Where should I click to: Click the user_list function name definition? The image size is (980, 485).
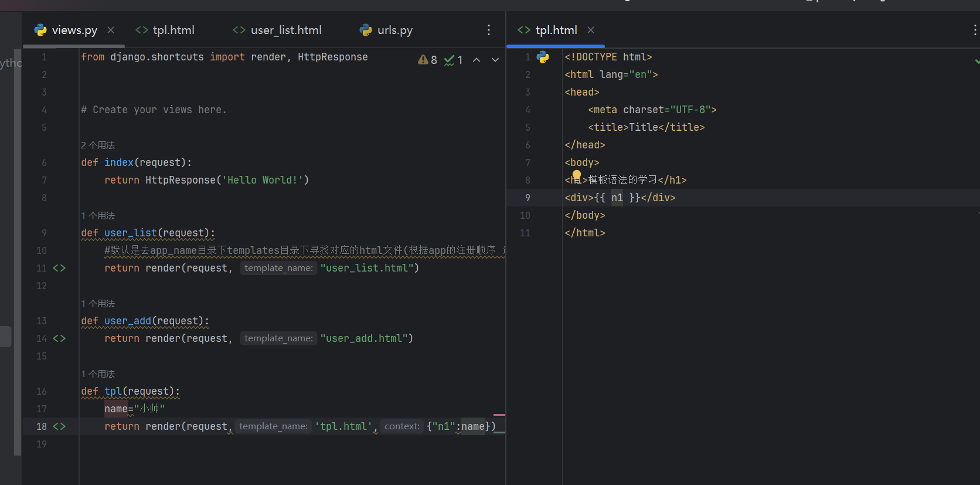[x=131, y=233]
